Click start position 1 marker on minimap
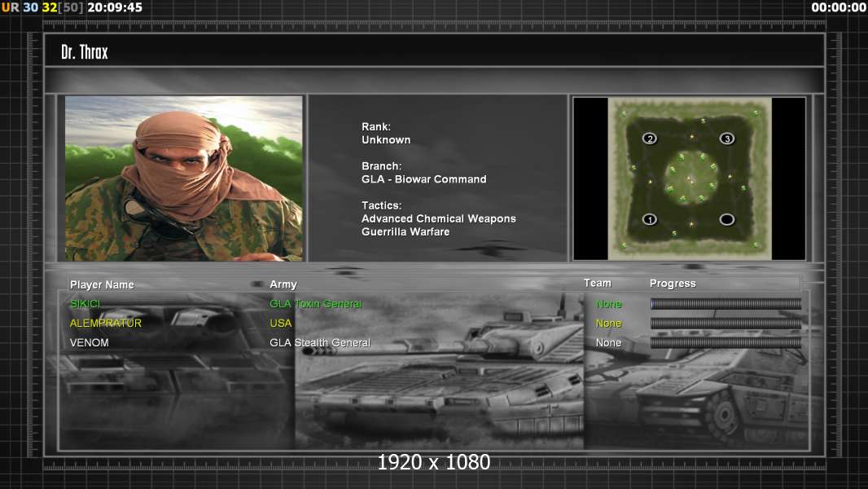Screen dimensions: 868x489 pos(649,219)
